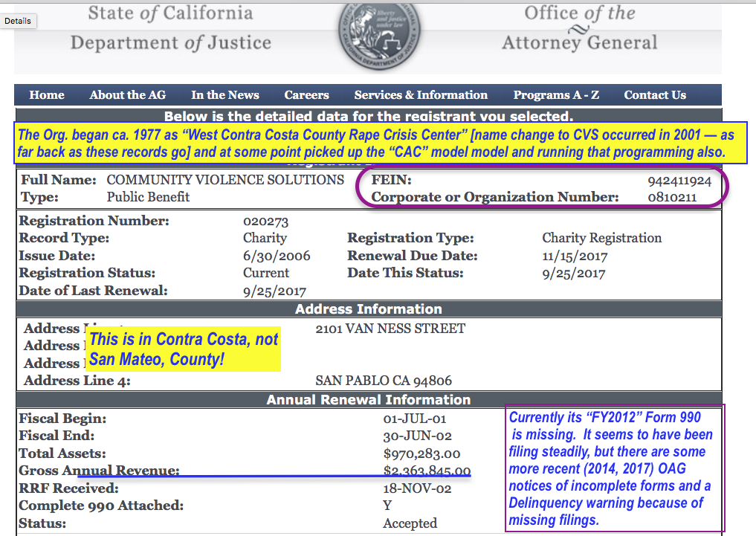Image resolution: width=756 pixels, height=536 pixels.
Task: Click the Address Information section header
Action: (x=368, y=309)
